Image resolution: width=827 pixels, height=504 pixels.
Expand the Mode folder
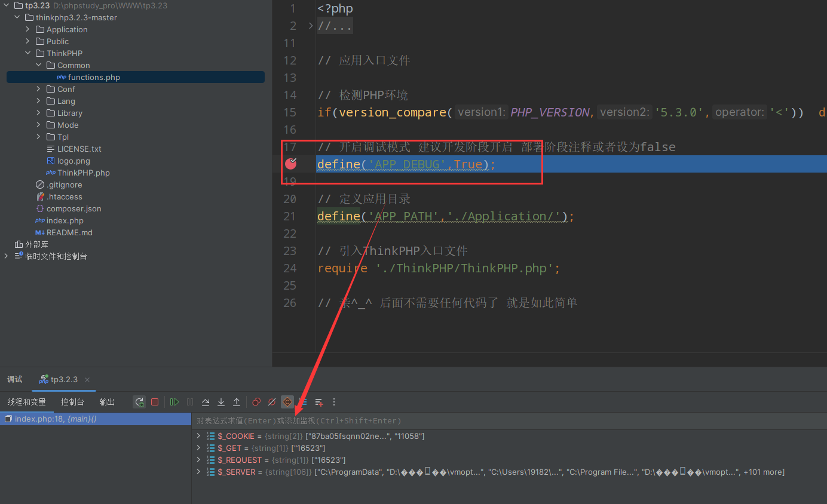pos(38,125)
